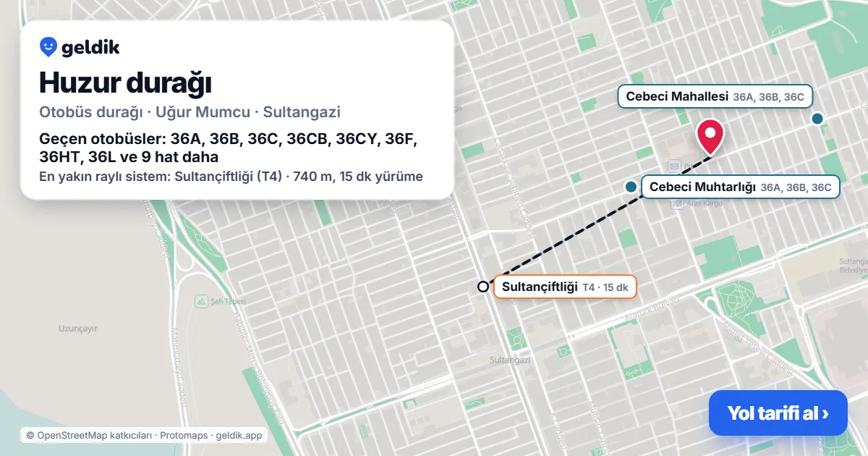
Task: Open the Sultançiftliği T4 station label
Action: coord(565,287)
